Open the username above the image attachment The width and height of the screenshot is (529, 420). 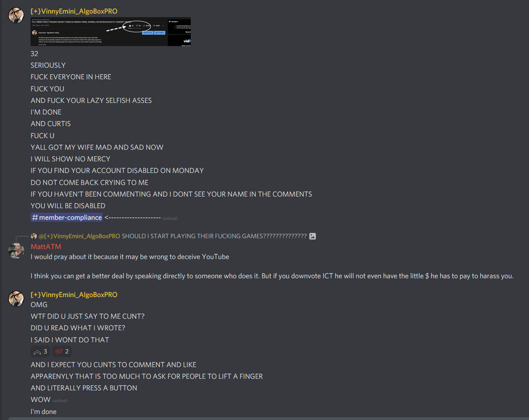74,11
